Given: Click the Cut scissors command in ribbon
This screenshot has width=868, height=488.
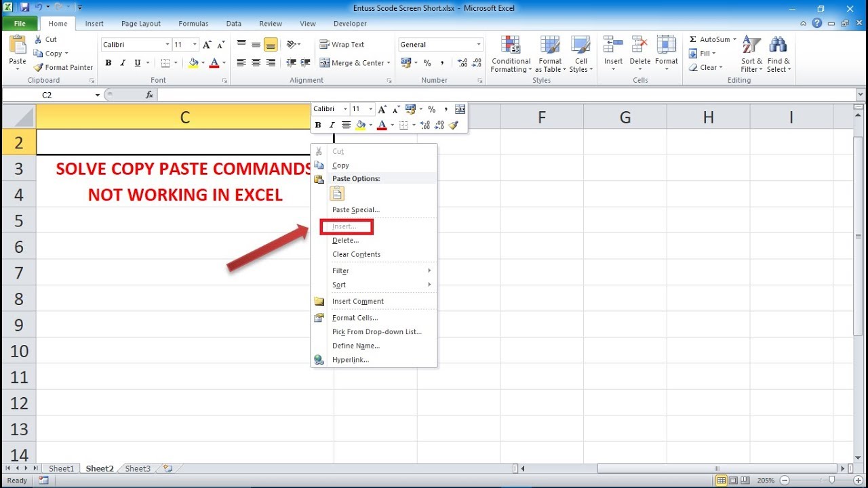Looking at the screenshot, I should 45,39.
